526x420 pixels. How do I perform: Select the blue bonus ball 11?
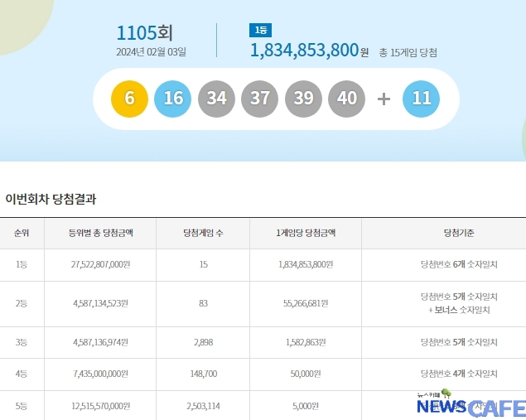pos(421,99)
